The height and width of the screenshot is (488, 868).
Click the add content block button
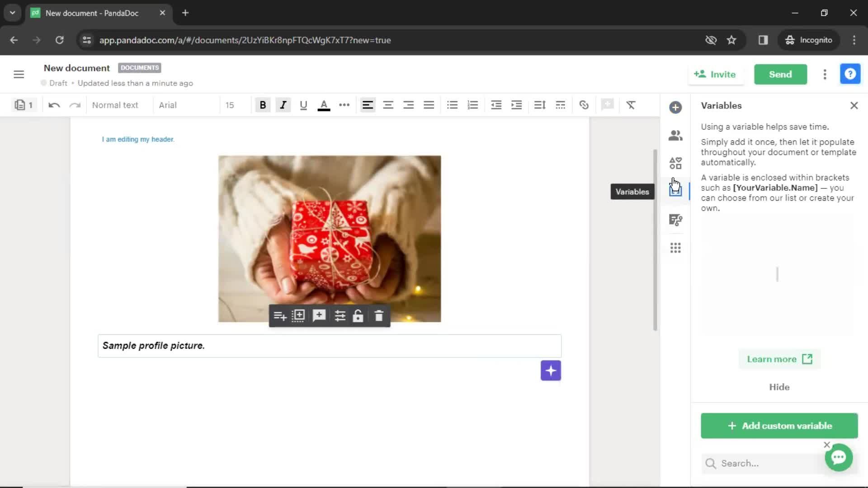(x=551, y=371)
